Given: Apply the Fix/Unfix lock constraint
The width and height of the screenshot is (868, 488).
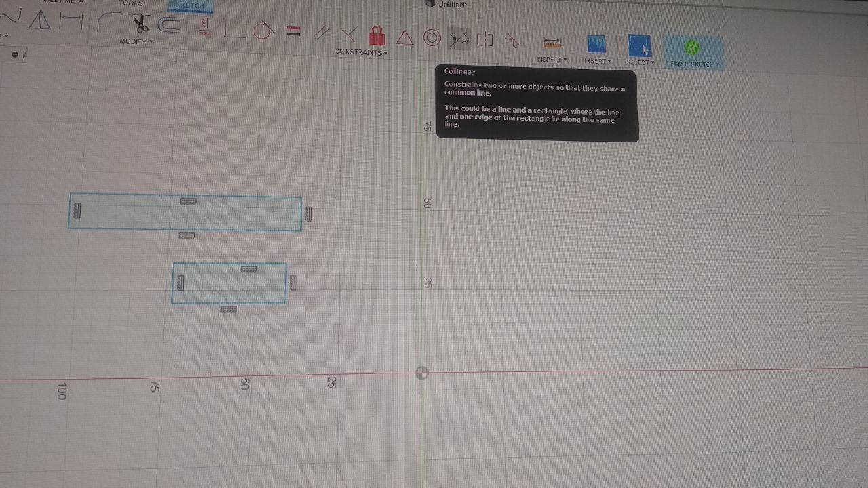Looking at the screenshot, I should coord(377,35).
